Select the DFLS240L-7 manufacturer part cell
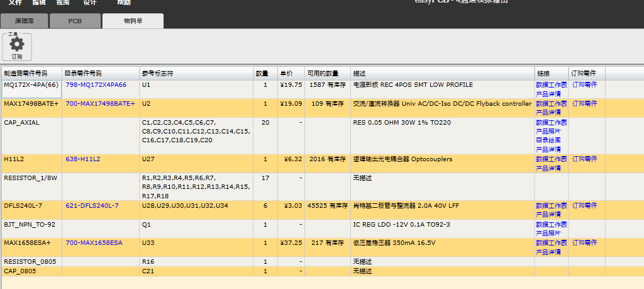Screen dimensions: 644x289 32,210
